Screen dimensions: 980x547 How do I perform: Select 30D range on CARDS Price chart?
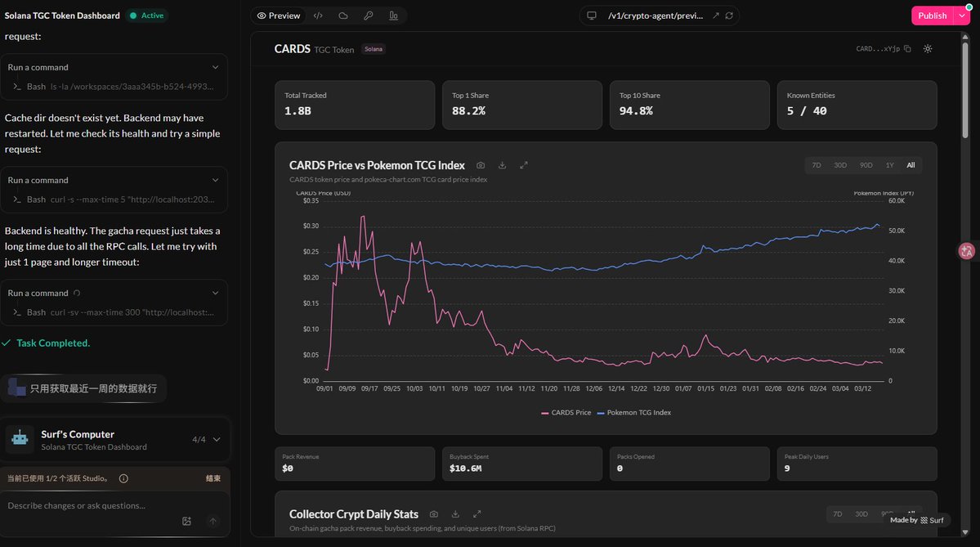click(840, 165)
